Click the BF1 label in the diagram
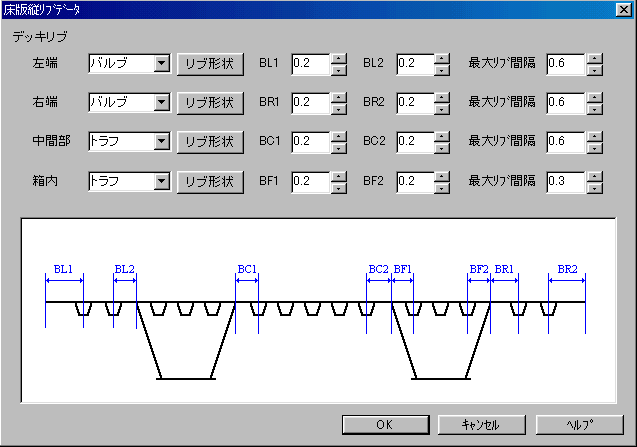The height and width of the screenshot is (447, 637). coord(403,269)
